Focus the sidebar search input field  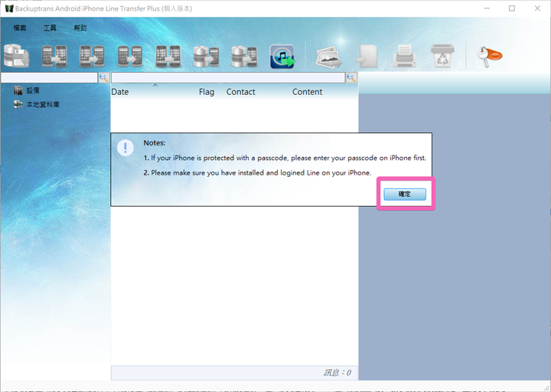(x=49, y=77)
